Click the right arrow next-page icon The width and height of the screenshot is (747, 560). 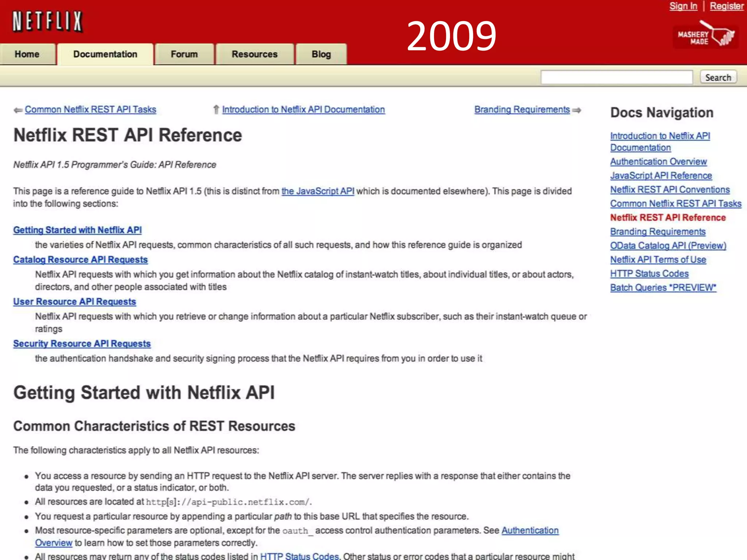(577, 110)
